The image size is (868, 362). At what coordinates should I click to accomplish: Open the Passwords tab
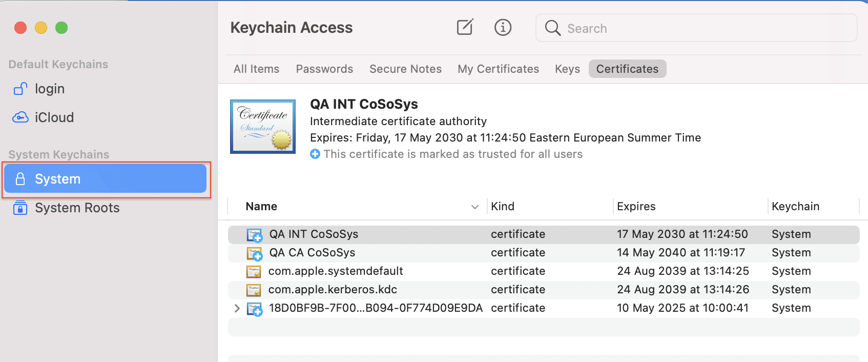(324, 69)
